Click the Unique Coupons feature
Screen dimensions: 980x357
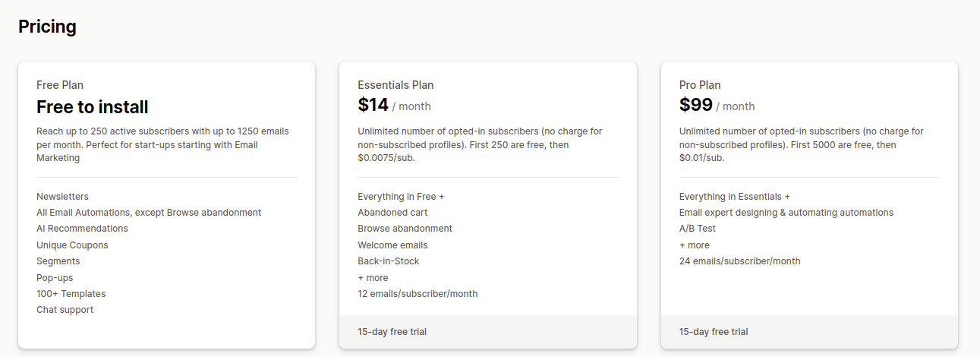[x=72, y=245]
